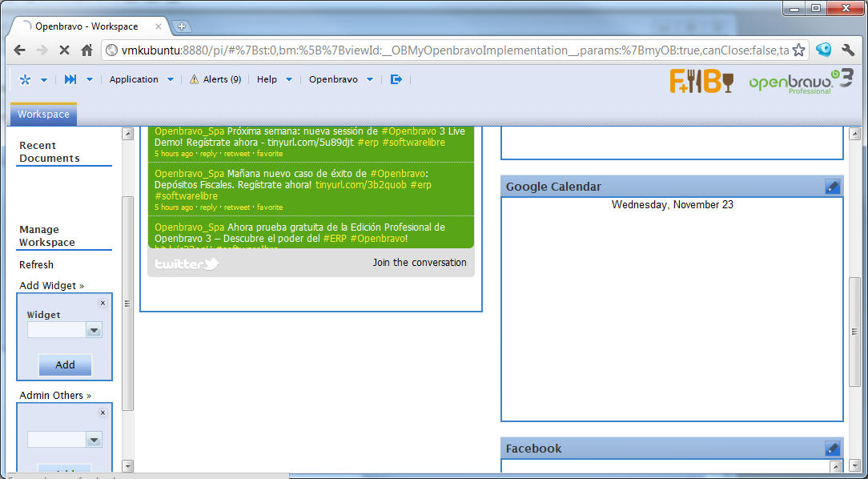Image resolution: width=868 pixels, height=479 pixels.
Task: Click the Openbravo 3 Professional logo
Action: point(801,81)
